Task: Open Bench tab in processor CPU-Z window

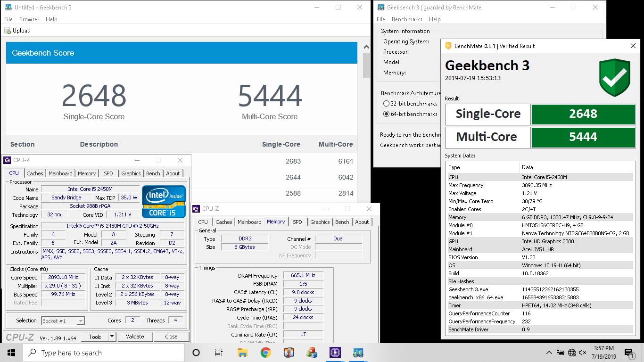Action: pyautogui.click(x=153, y=173)
